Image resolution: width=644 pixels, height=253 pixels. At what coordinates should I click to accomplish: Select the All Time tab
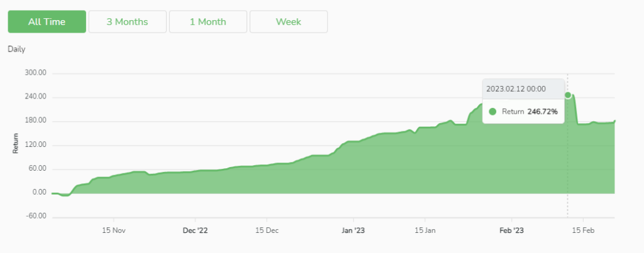tap(47, 21)
